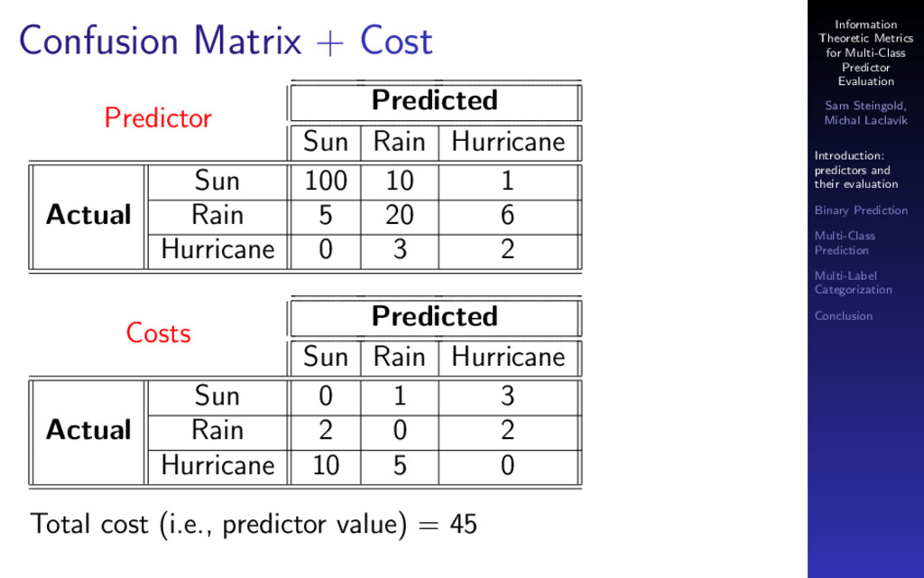Click the red Costs table label

(159, 333)
